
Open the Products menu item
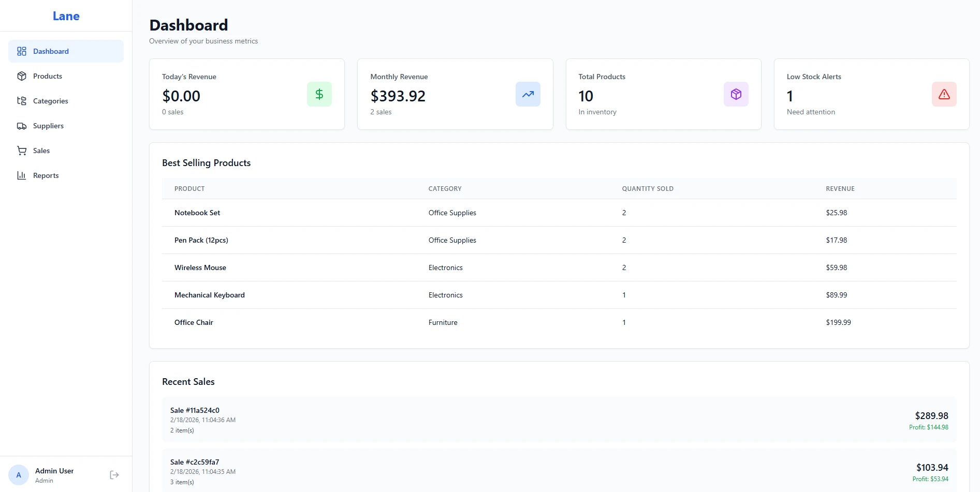point(48,76)
